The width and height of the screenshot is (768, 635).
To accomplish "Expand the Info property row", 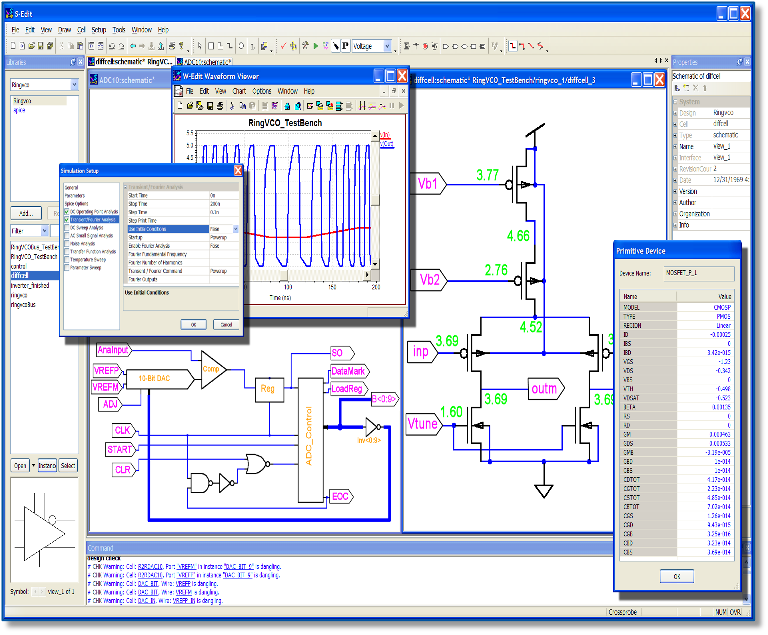I will tap(676, 225).
